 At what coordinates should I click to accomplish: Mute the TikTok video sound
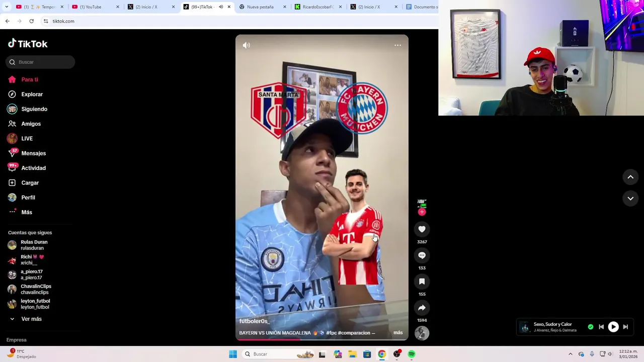[x=246, y=45]
